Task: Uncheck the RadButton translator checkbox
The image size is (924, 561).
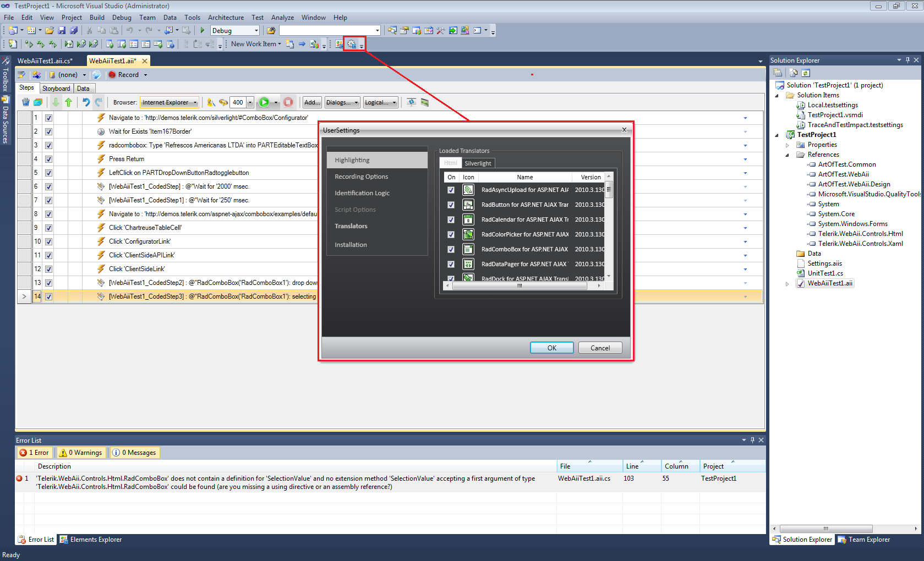Action: [451, 205]
